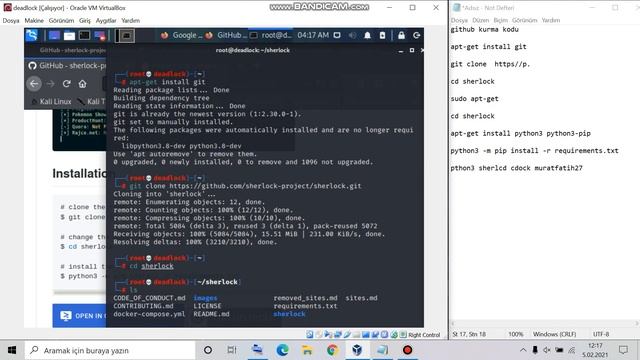Click the Kali logout/power icon
Viewport: 640px width, 360px height.
(x=417, y=35)
